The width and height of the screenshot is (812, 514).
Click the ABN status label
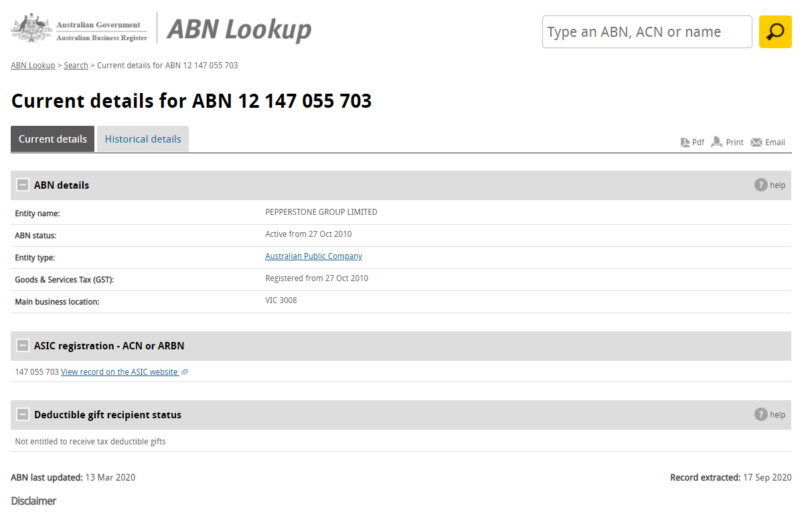[x=35, y=236]
